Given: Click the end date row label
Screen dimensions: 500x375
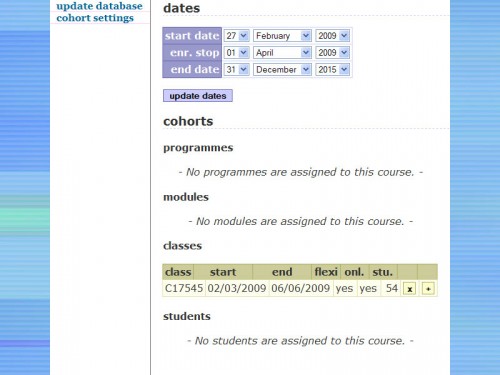Looking at the screenshot, I should (192, 70).
